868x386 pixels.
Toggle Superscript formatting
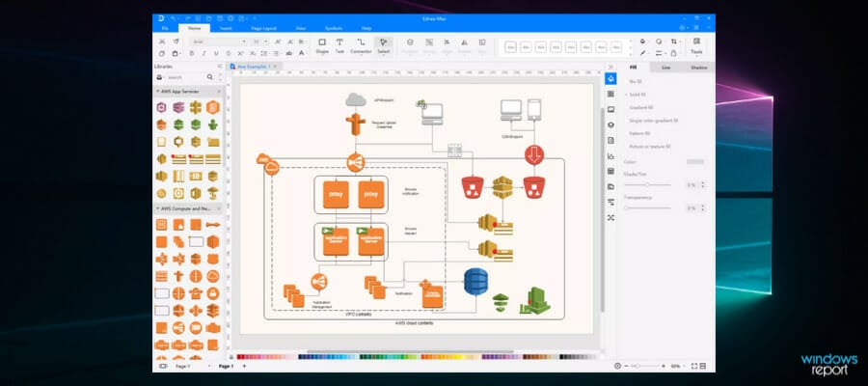click(240, 54)
